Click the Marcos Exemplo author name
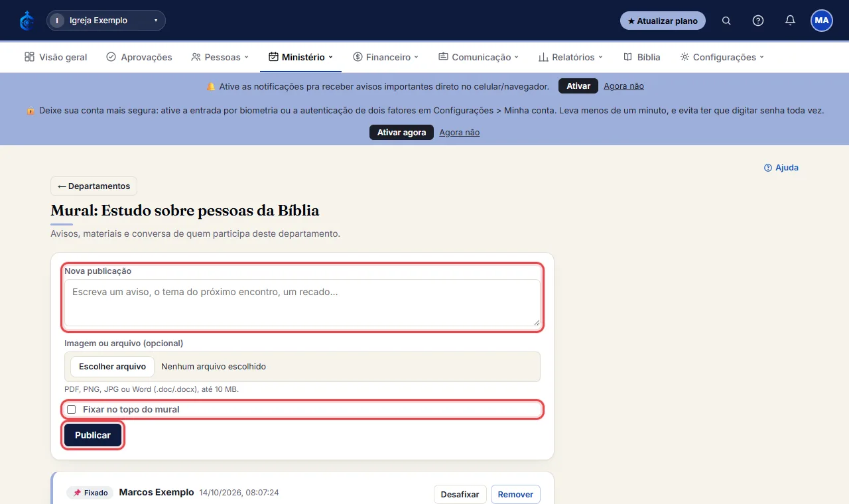 pyautogui.click(x=157, y=492)
